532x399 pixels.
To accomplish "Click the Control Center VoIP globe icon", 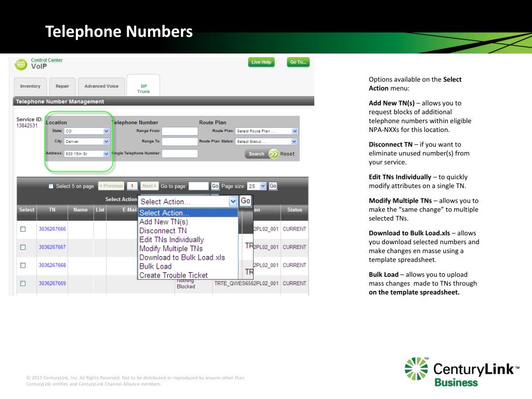I will pyautogui.click(x=21, y=64).
